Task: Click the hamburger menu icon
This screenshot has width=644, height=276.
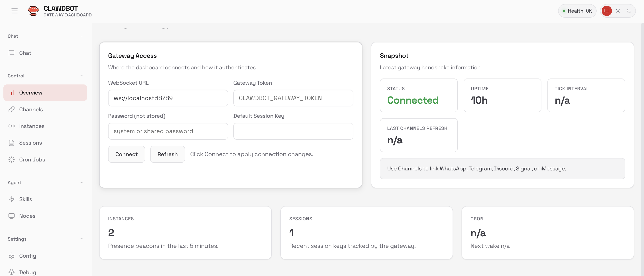Action: pos(15,11)
